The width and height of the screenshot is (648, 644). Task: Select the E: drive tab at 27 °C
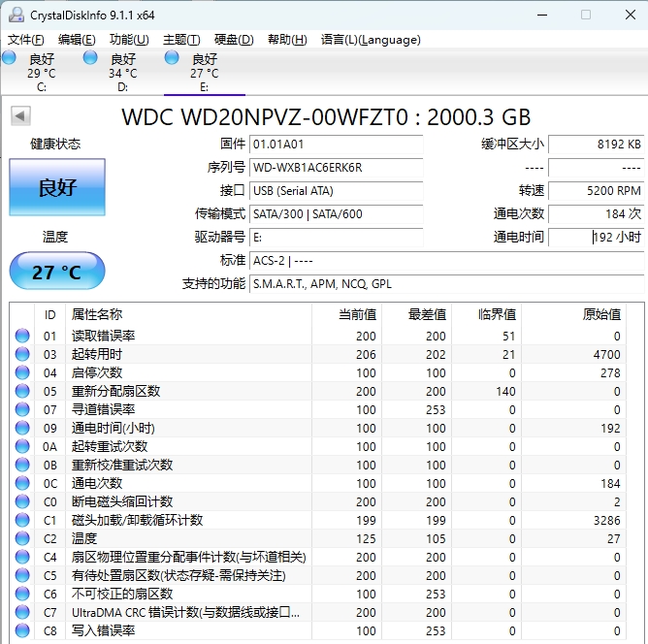[x=204, y=72]
